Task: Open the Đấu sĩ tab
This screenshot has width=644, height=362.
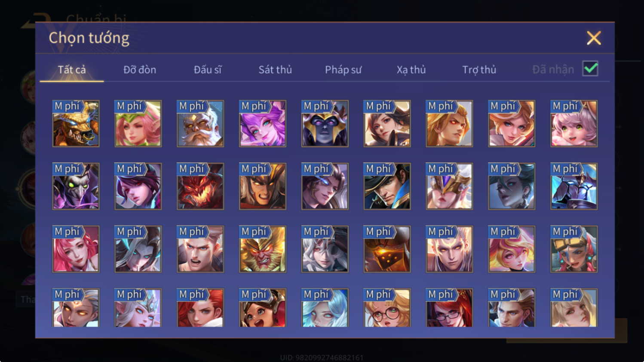Action: click(x=208, y=70)
